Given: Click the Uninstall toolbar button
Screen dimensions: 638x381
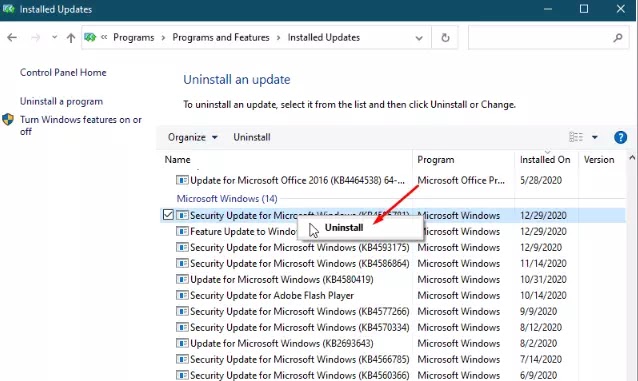Looking at the screenshot, I should tap(251, 137).
